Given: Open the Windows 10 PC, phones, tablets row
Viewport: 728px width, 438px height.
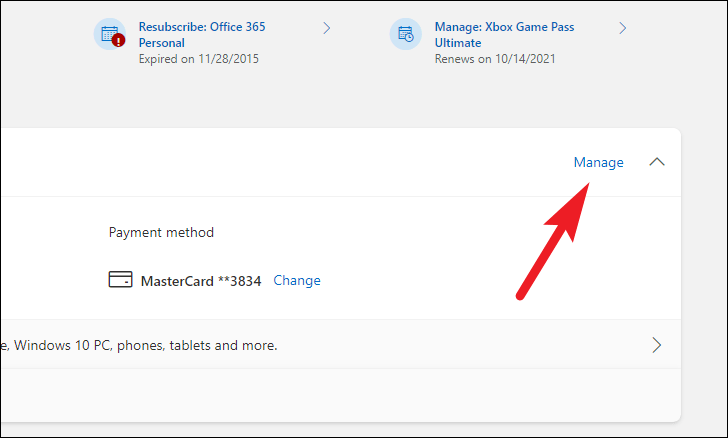Looking at the screenshot, I should coord(340,345).
